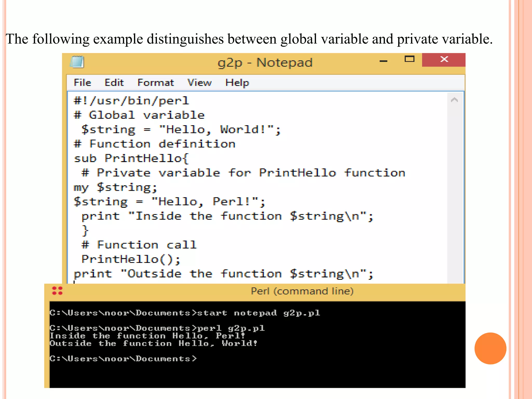
Task: Click the comment '# Function call'
Action: [139, 245]
